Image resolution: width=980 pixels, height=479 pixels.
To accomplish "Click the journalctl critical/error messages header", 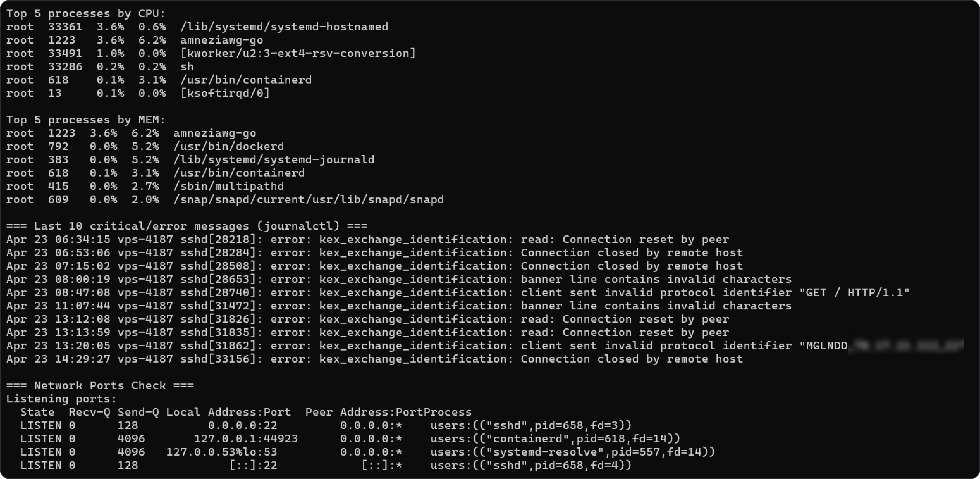I will tap(187, 226).
